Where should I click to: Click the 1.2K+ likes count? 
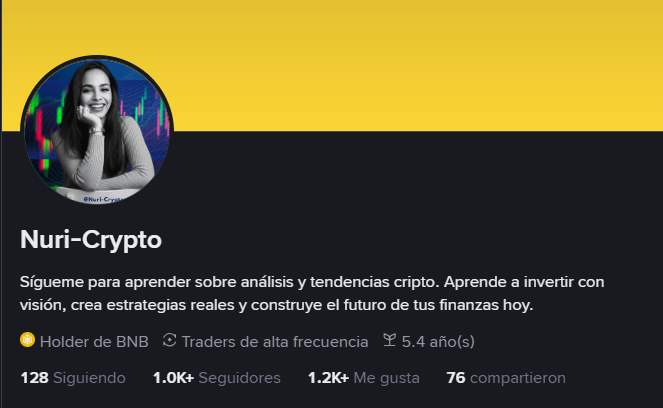[329, 378]
